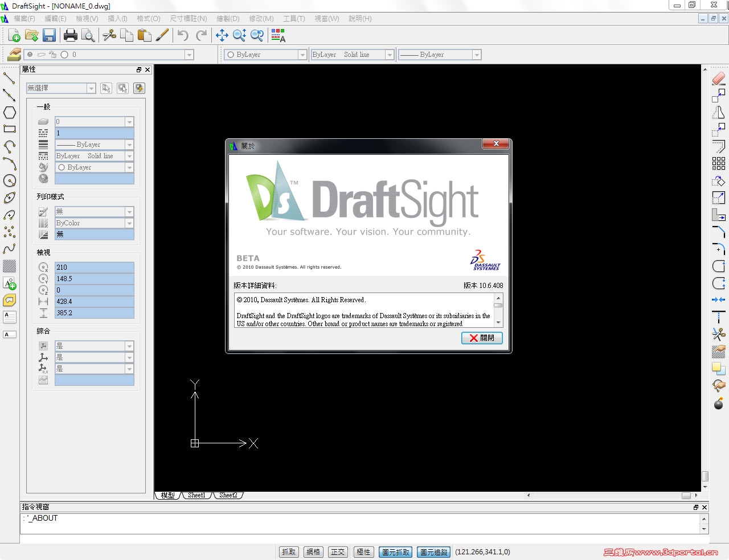Open the 編輯(E) Edit menu
The height and width of the screenshot is (560, 729).
[55, 19]
